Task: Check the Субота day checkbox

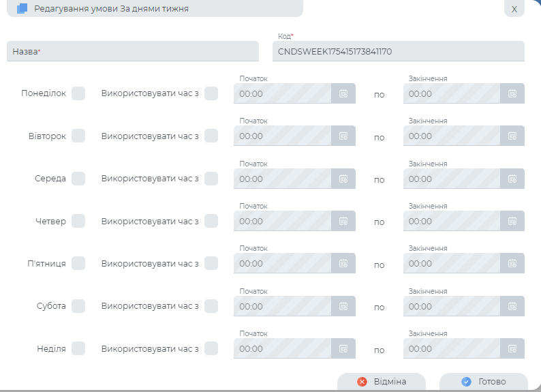Action: point(78,306)
